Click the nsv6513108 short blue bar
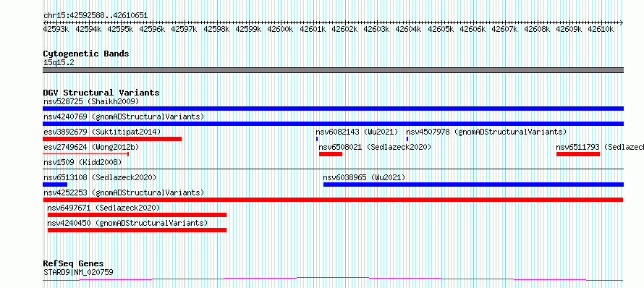Screen dimensions: 644x288 pyautogui.click(x=55, y=185)
